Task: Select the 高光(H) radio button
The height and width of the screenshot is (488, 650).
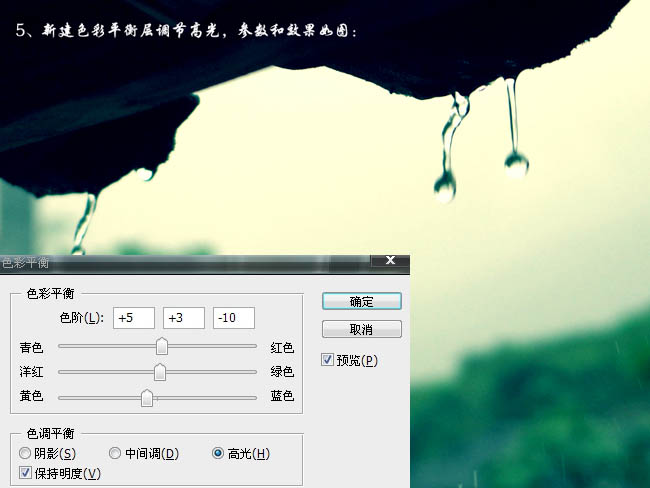Action: click(219, 454)
